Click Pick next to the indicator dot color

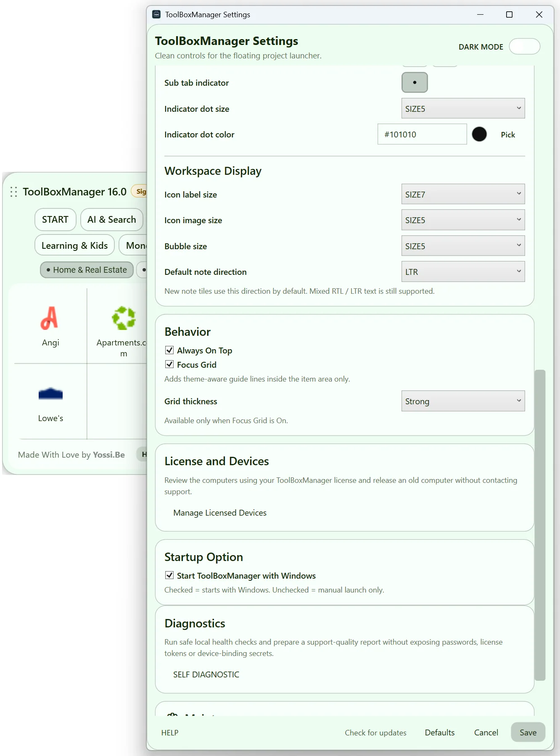point(508,134)
